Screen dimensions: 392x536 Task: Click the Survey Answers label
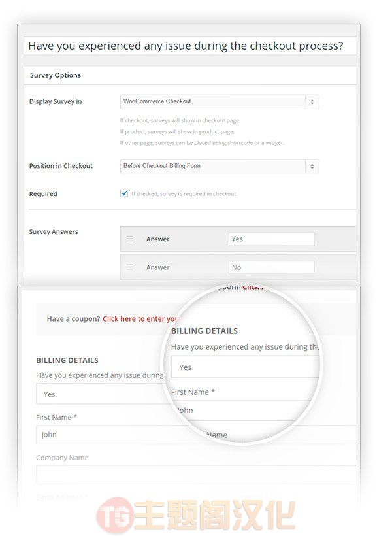tap(54, 232)
